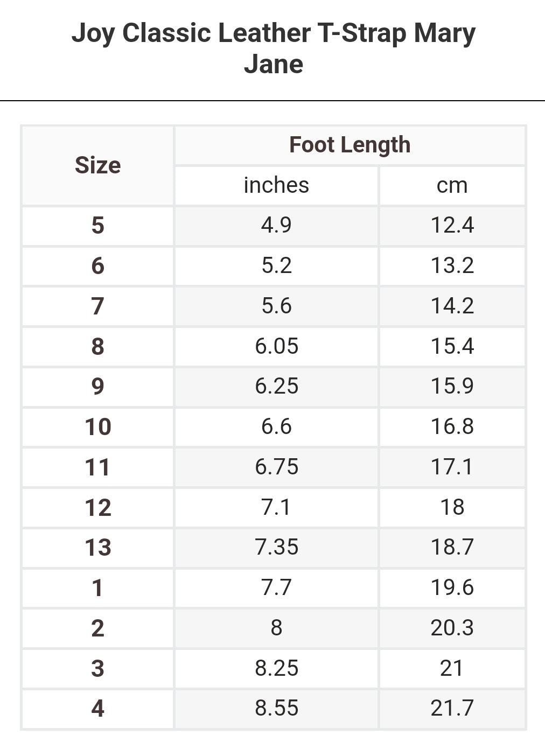Click the 18 cm cell
The image size is (545, 756).
point(452,507)
